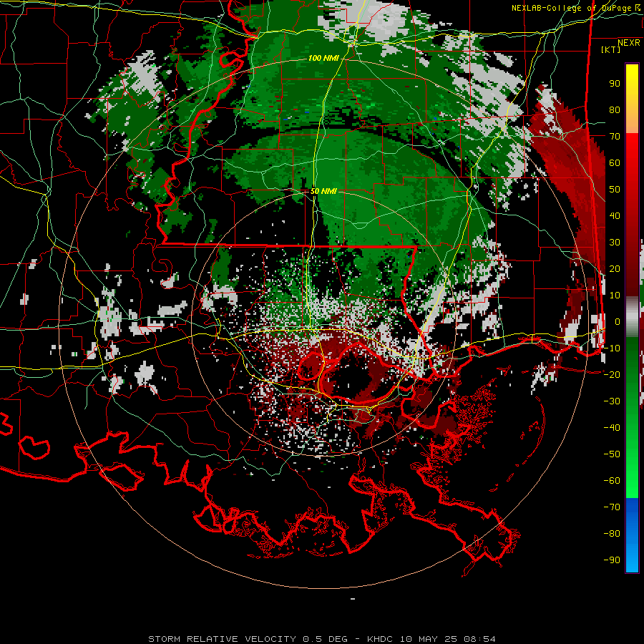Select the -90 value on the velocity scale
This screenshot has width=644, height=644.
pyautogui.click(x=612, y=560)
